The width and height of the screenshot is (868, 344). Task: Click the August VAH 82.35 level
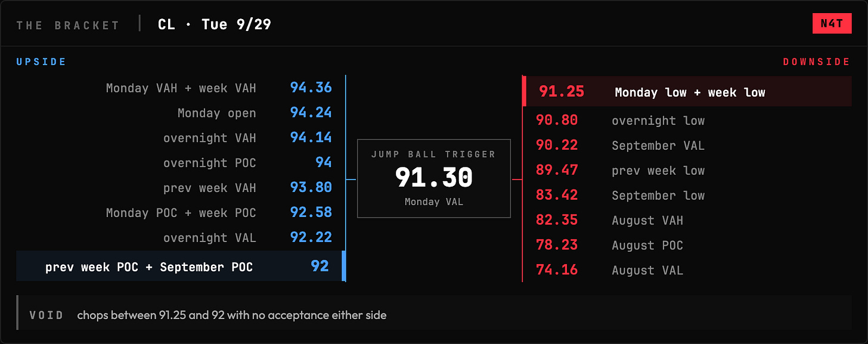557,221
